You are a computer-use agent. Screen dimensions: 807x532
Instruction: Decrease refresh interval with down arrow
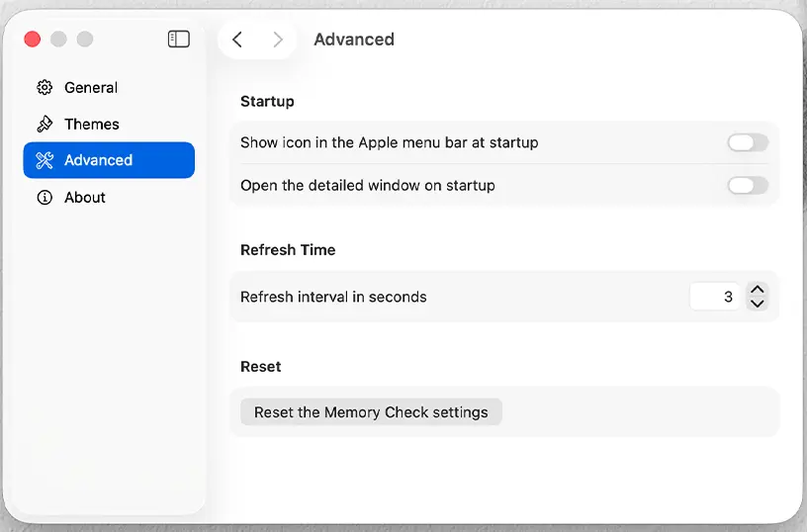(x=758, y=304)
